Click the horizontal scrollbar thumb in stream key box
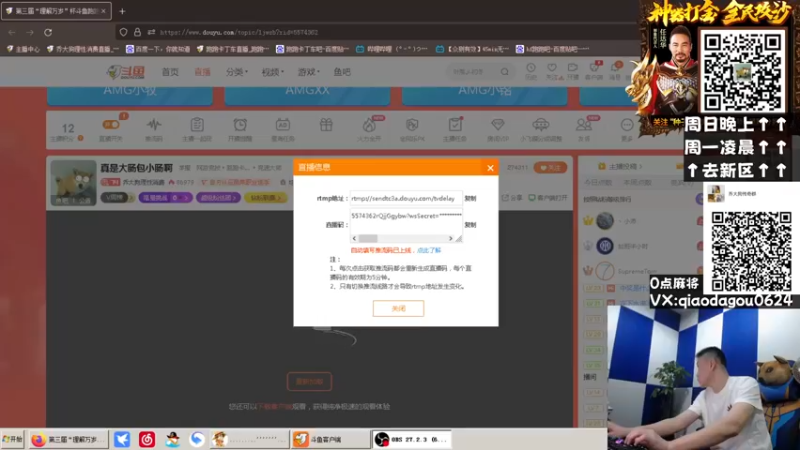Image resolution: width=800 pixels, height=450 pixels. 368,238
